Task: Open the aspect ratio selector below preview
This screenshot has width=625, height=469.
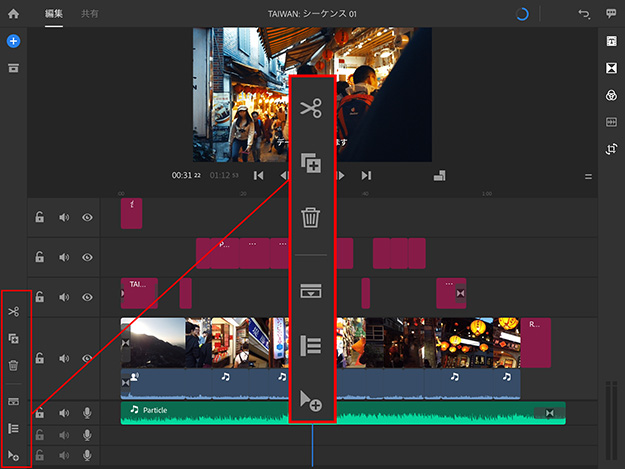Action: click(x=439, y=176)
